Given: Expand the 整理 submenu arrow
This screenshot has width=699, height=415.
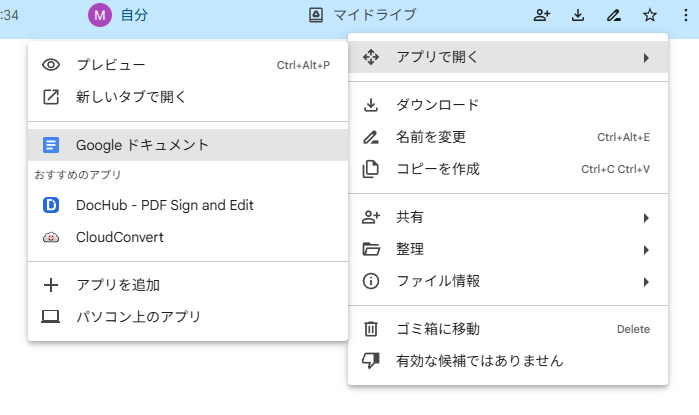Looking at the screenshot, I should point(646,250).
